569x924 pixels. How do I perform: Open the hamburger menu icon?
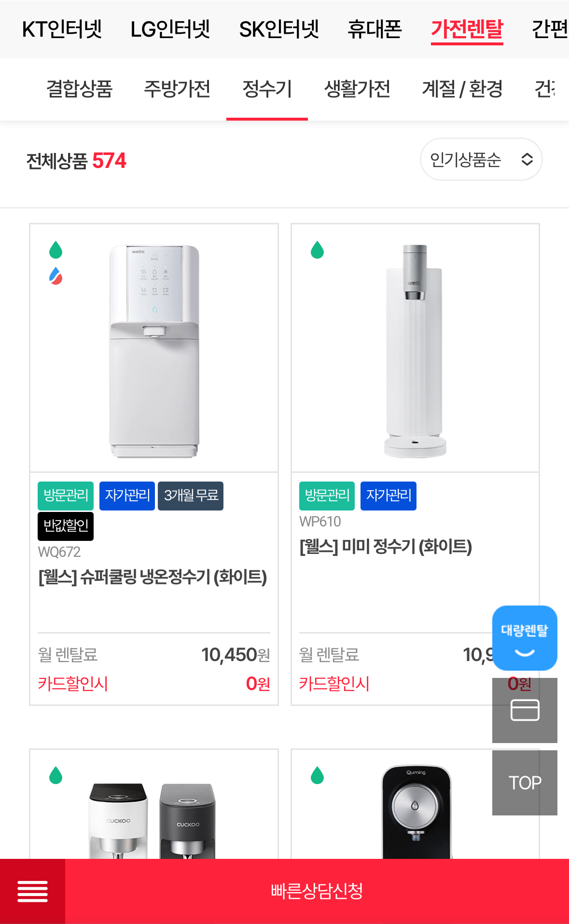(32, 891)
